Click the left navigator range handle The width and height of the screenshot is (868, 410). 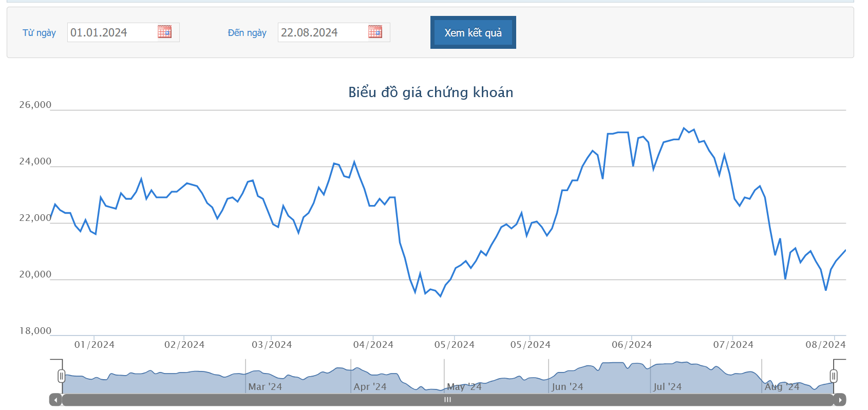pyautogui.click(x=61, y=376)
